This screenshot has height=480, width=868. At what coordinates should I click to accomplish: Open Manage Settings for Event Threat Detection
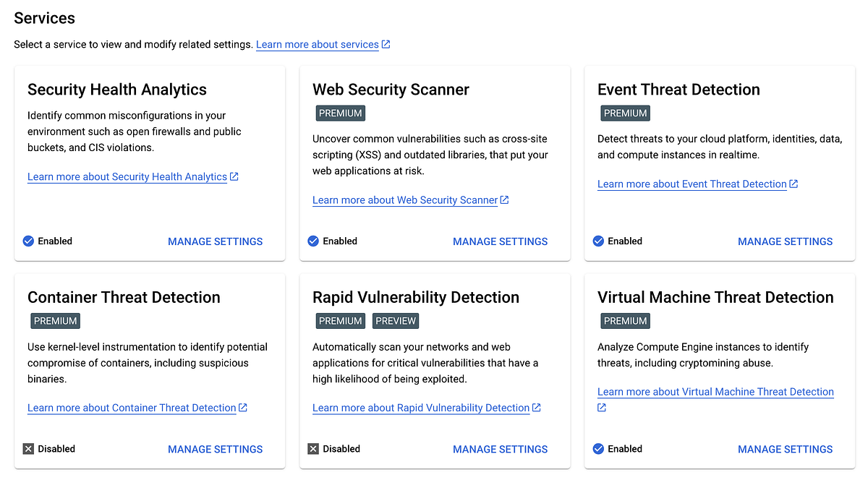click(786, 241)
